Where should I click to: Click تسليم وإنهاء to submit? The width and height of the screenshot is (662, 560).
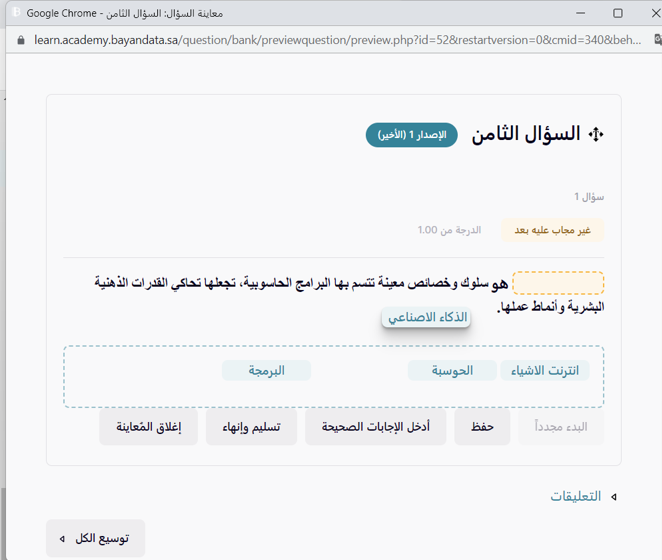coord(251,427)
